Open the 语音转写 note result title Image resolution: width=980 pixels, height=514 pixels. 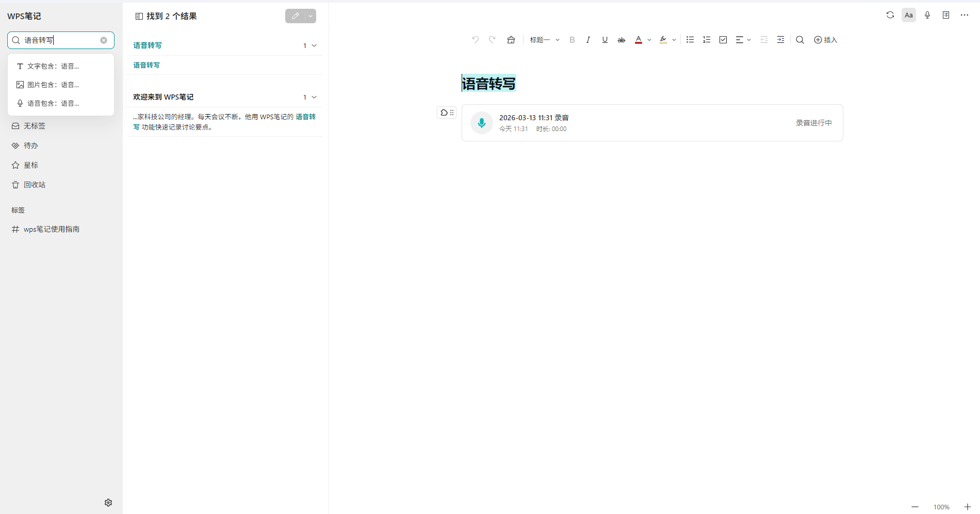tap(148, 45)
